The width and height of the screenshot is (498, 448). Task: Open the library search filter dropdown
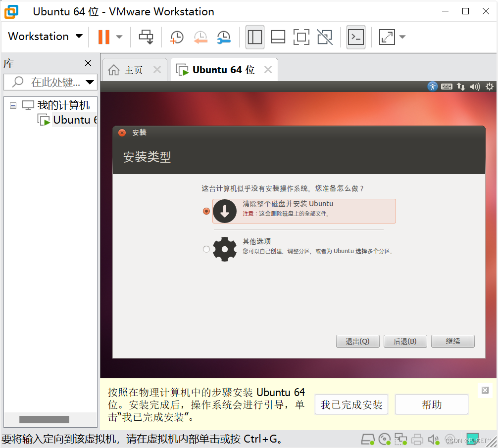[90, 83]
